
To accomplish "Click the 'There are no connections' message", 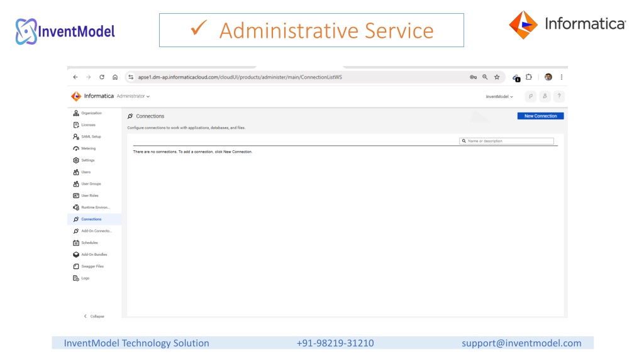I will (192, 152).
